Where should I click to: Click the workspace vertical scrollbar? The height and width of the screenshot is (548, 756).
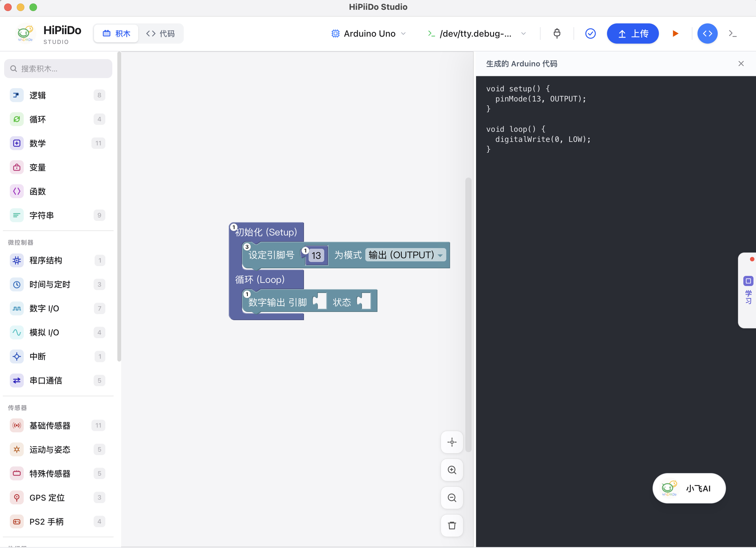point(468,314)
